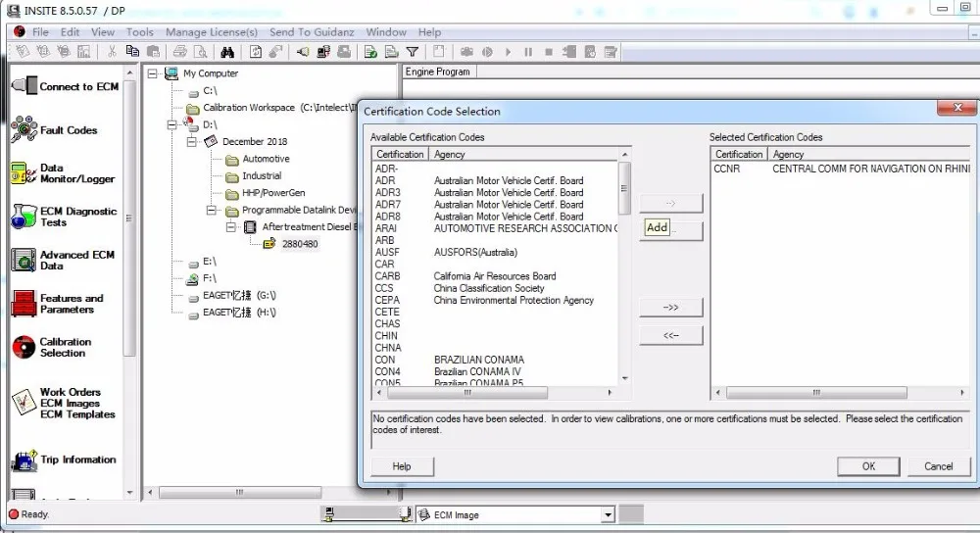Open the Fault Codes view
Image resolution: width=980 pixels, height=533 pixels.
tap(54, 130)
